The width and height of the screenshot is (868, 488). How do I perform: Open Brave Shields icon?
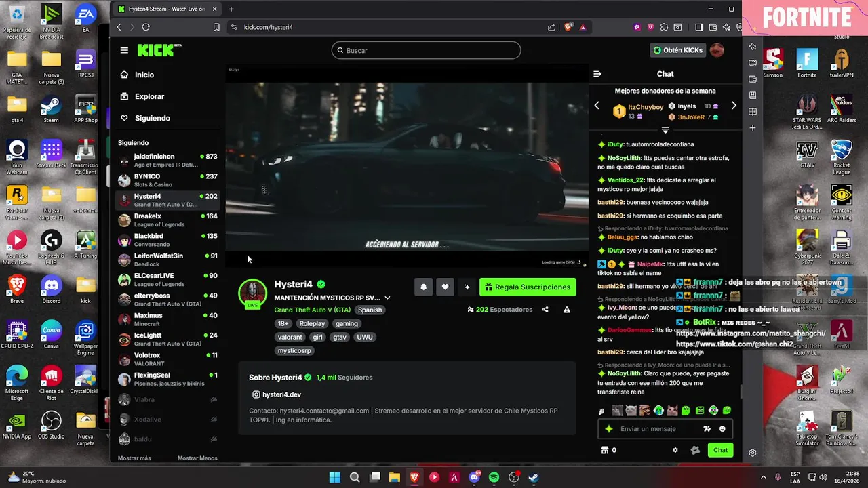pyautogui.click(x=568, y=27)
